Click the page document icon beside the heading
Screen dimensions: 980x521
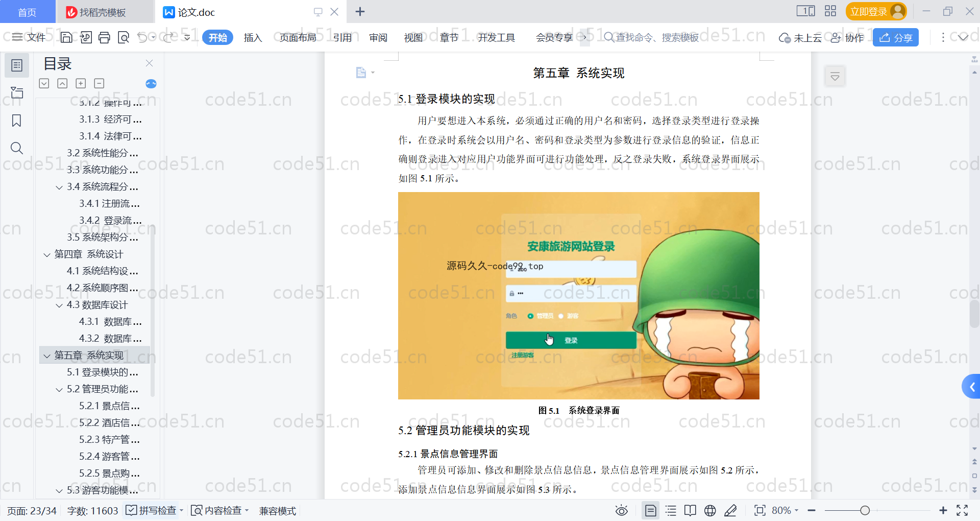[x=361, y=73]
